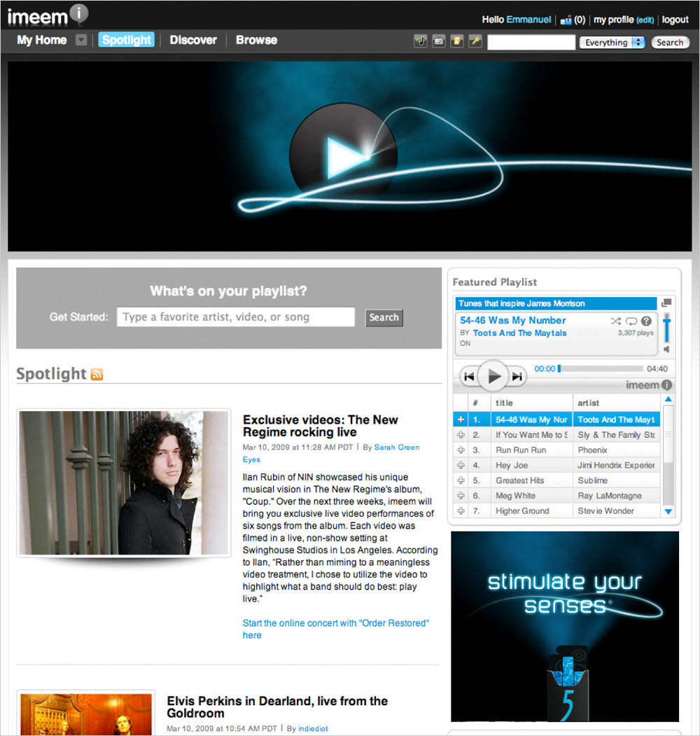700x736 pixels.
Task: Add track 4 'Hey Joe' using plus icon
Action: [x=461, y=465]
